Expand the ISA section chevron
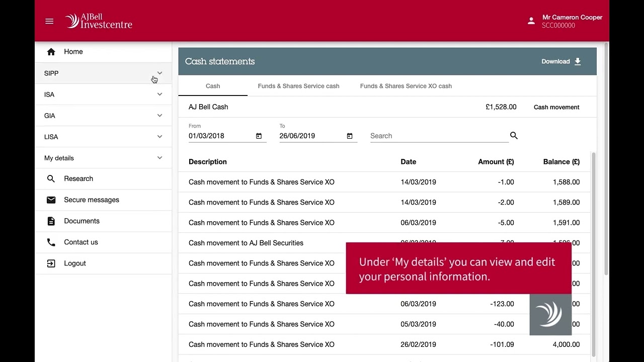This screenshot has height=362, width=644. pos(159,94)
